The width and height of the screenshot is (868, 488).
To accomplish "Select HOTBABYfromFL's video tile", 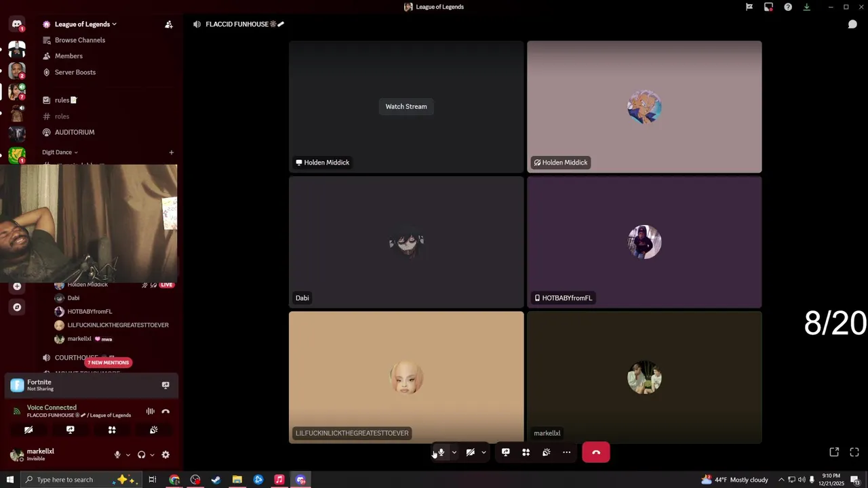I will tap(644, 242).
